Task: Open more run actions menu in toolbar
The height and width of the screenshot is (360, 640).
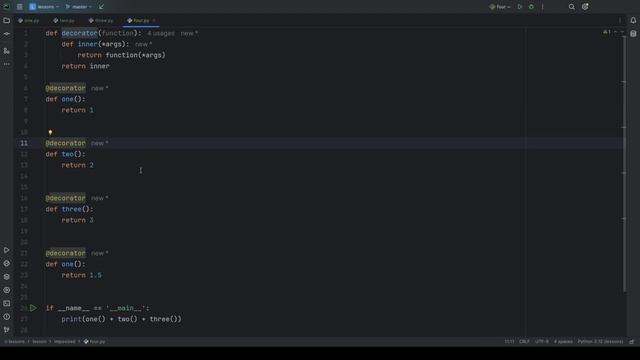Action: tap(542, 7)
